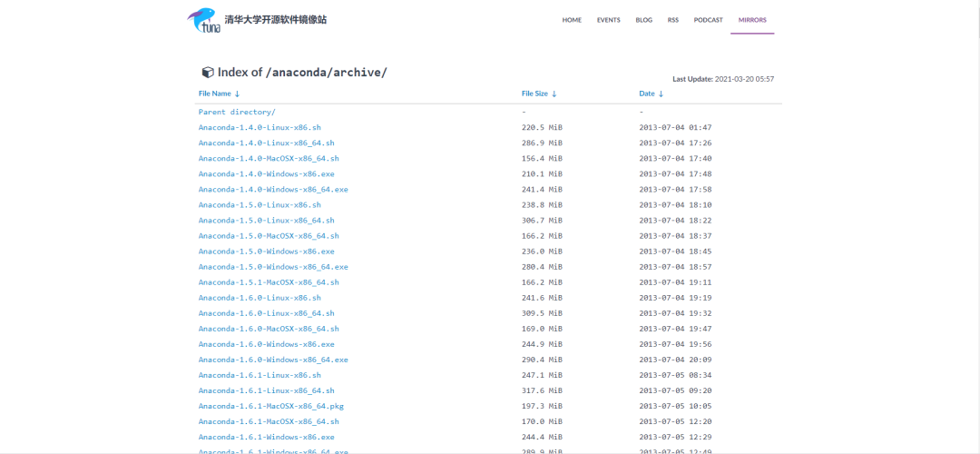
Task: Click the 306.7 MiB file size
Action: (x=542, y=220)
